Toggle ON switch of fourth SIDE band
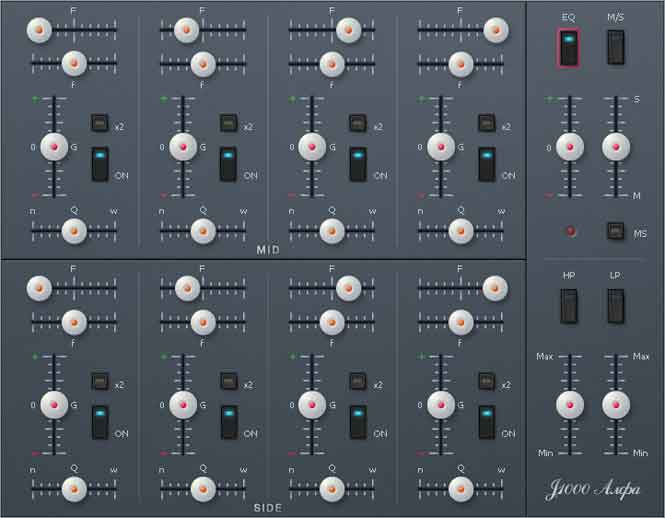Image resolution: width=665 pixels, height=518 pixels. [487, 423]
